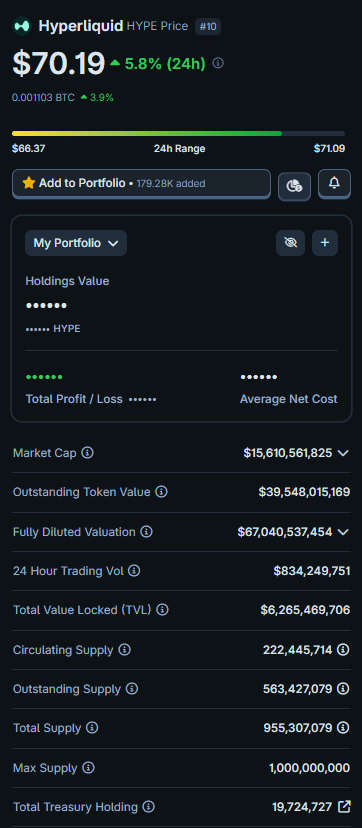Image resolution: width=362 pixels, height=828 pixels.
Task: Click the $70.19 price text
Action: tap(59, 63)
